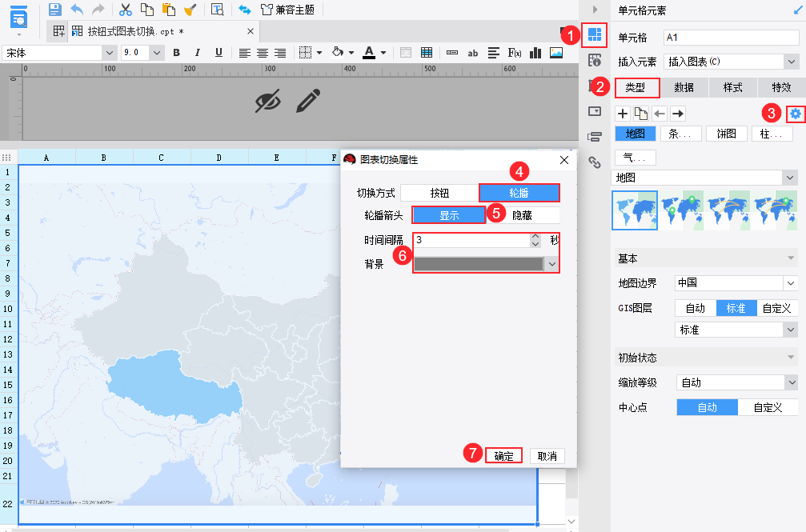806x532 pixels.
Task: Click the cut scissors icon
Action: pos(126,10)
